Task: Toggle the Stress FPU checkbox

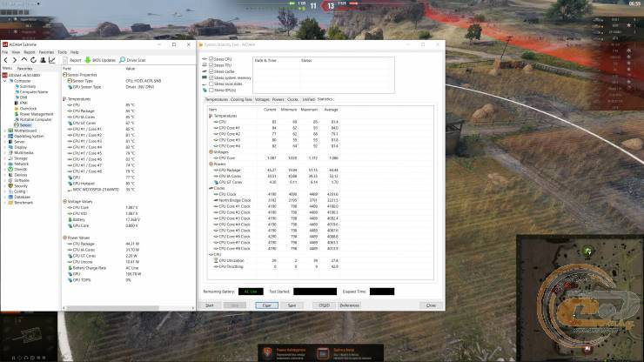Action: [x=211, y=65]
